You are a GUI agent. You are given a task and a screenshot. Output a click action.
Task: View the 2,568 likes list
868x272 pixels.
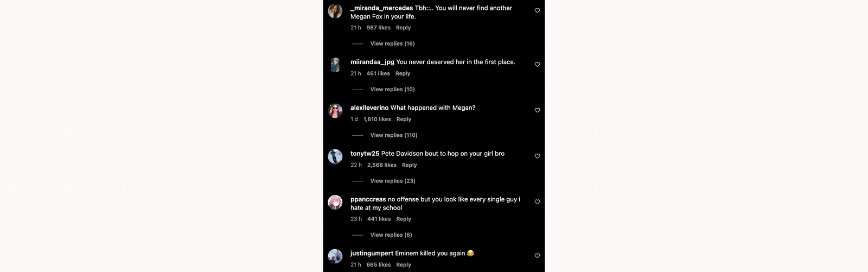coord(381,165)
